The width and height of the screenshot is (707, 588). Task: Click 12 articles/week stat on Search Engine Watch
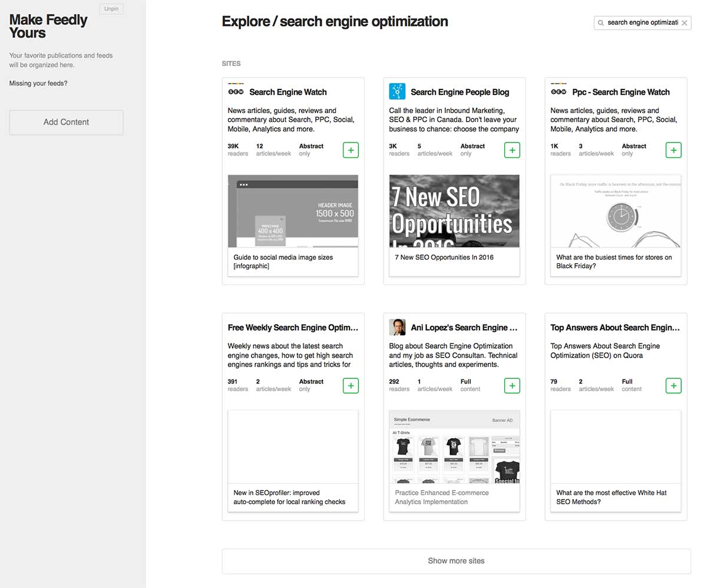pyautogui.click(x=273, y=150)
